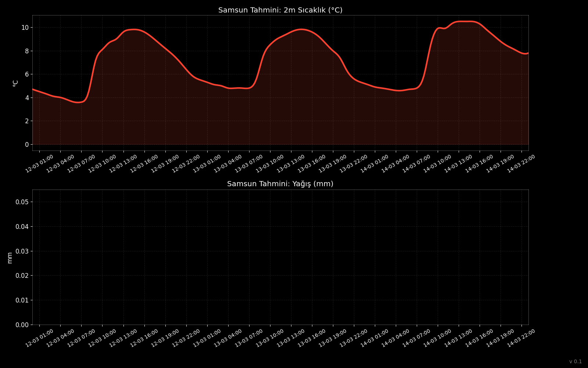Viewport: 588px width, 368px height.
Task: Click the mm axis label of precipitation chart
Action: pyautogui.click(x=10, y=258)
